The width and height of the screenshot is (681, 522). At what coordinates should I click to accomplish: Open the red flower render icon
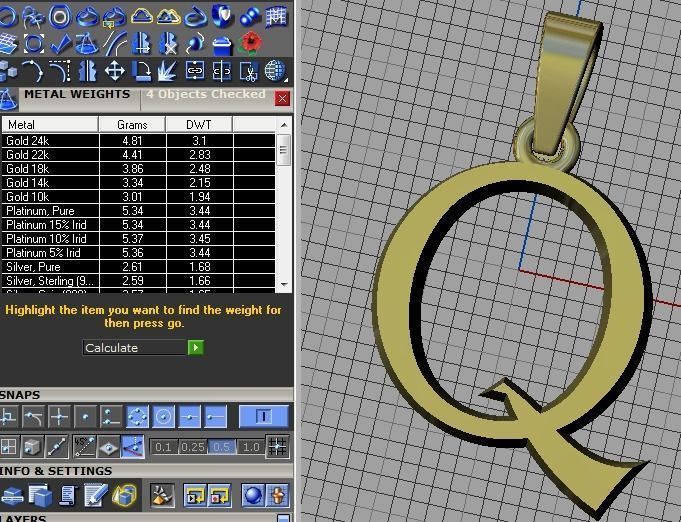pyautogui.click(x=250, y=43)
